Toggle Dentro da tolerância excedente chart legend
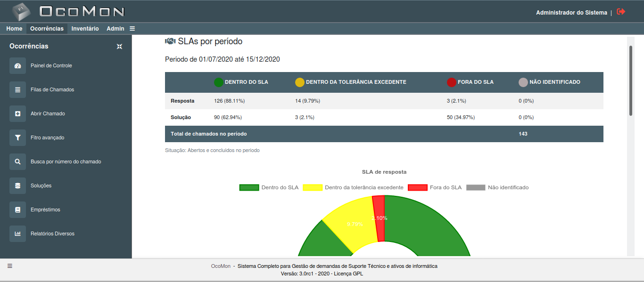 [x=353, y=187]
